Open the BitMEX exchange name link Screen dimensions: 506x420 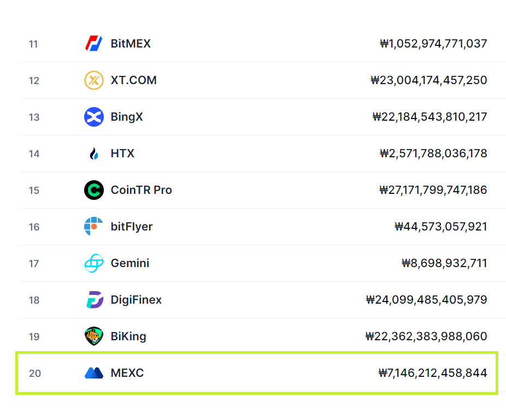(131, 44)
